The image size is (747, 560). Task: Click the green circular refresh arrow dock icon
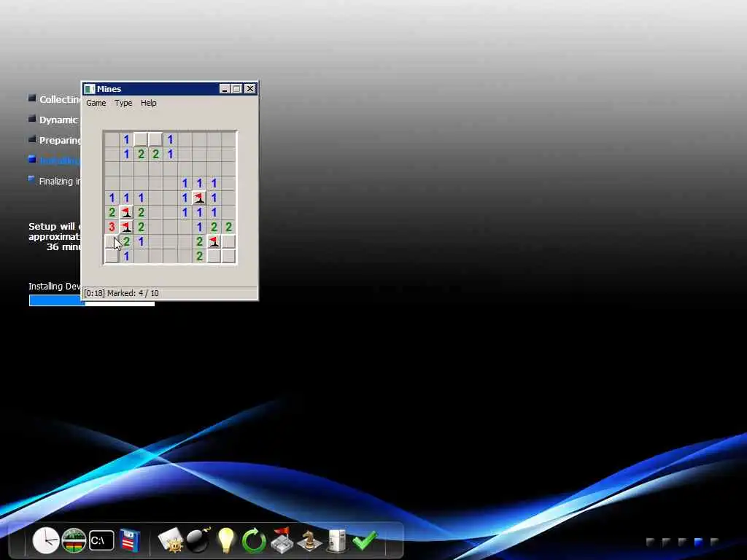coord(253,540)
